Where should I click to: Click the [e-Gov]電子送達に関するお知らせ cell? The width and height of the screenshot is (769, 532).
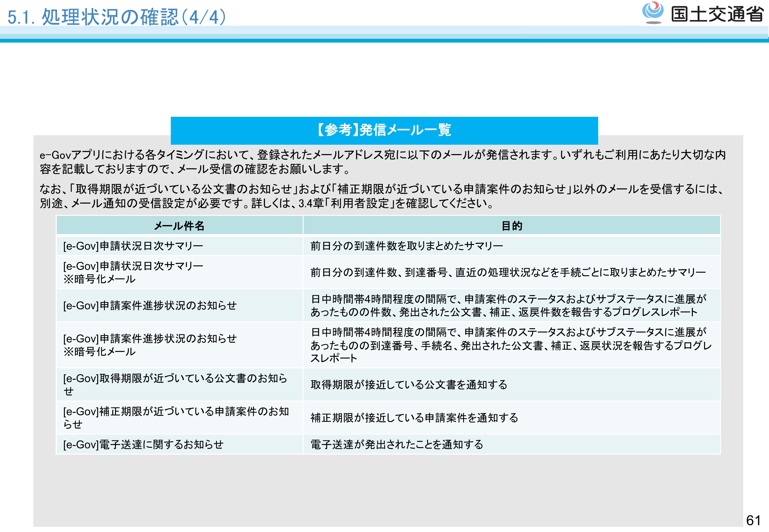point(143,444)
